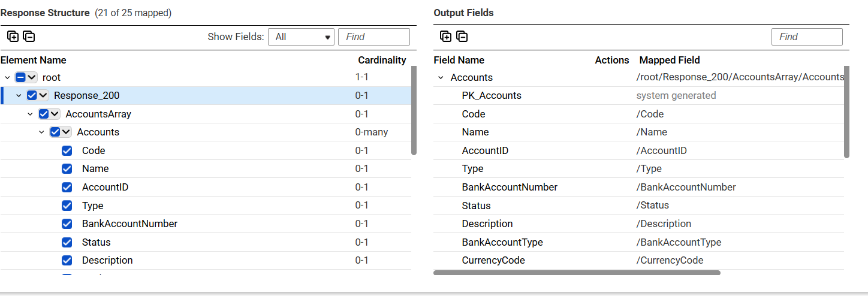Select the BankAccountType output field
The image size is (868, 296).
click(502, 242)
